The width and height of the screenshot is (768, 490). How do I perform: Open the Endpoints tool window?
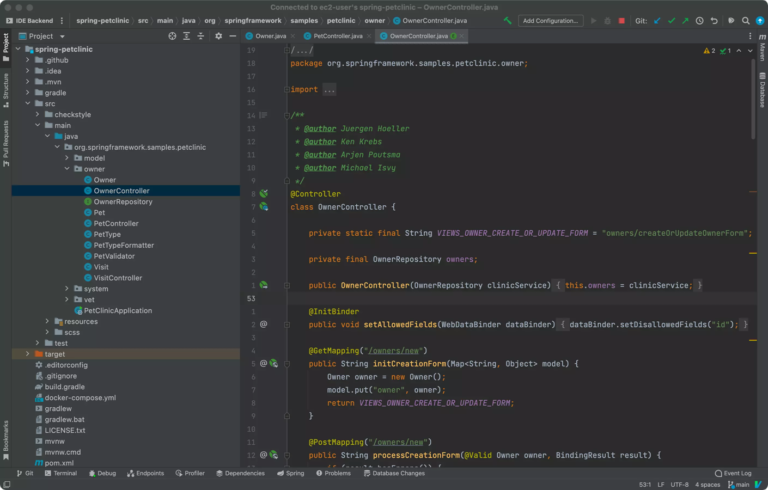click(x=145, y=473)
